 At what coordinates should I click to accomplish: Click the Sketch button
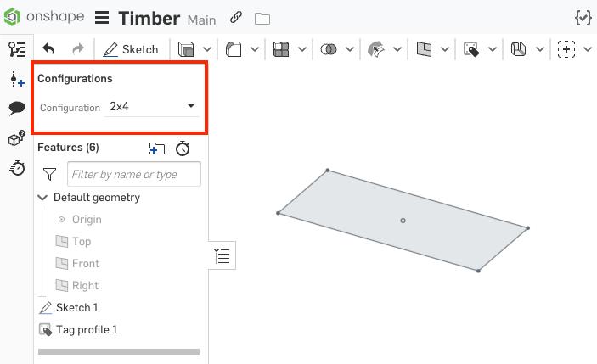click(131, 49)
